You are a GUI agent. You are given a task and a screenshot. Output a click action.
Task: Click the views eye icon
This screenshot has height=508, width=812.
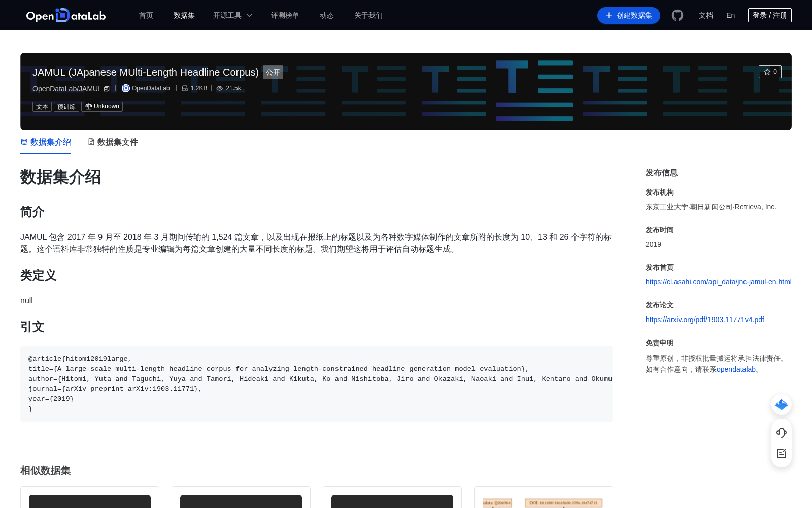(x=220, y=88)
